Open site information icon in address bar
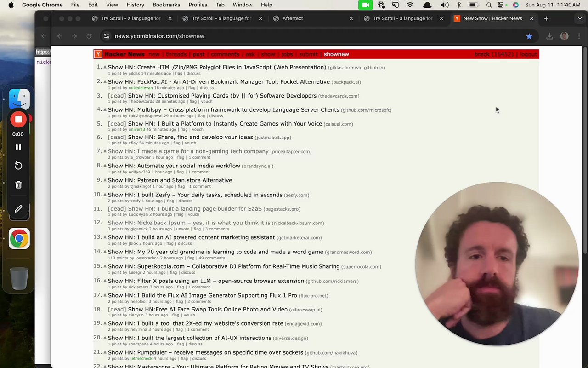 pos(106,36)
